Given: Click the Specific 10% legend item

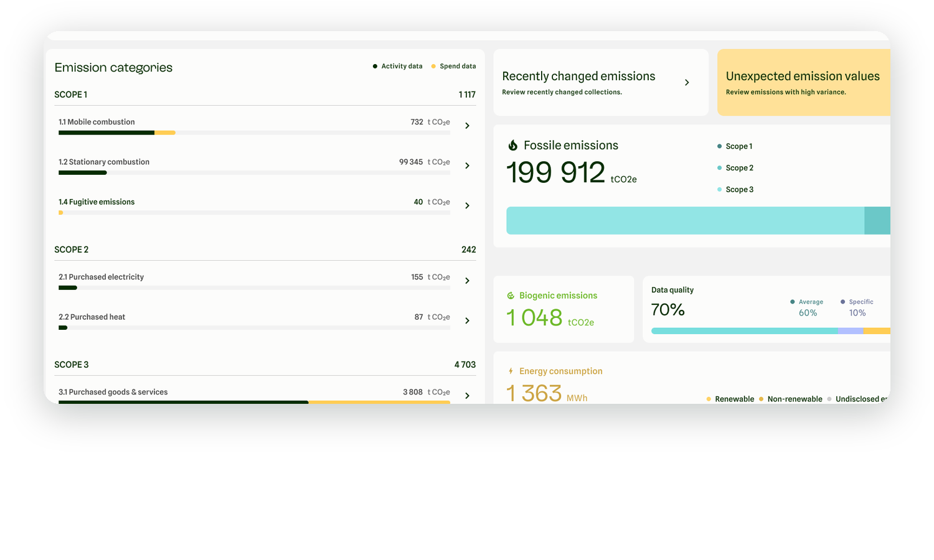Looking at the screenshot, I should [x=857, y=307].
